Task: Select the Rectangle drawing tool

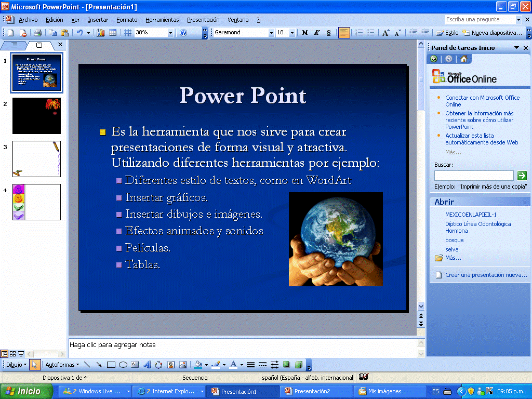Action: click(111, 365)
